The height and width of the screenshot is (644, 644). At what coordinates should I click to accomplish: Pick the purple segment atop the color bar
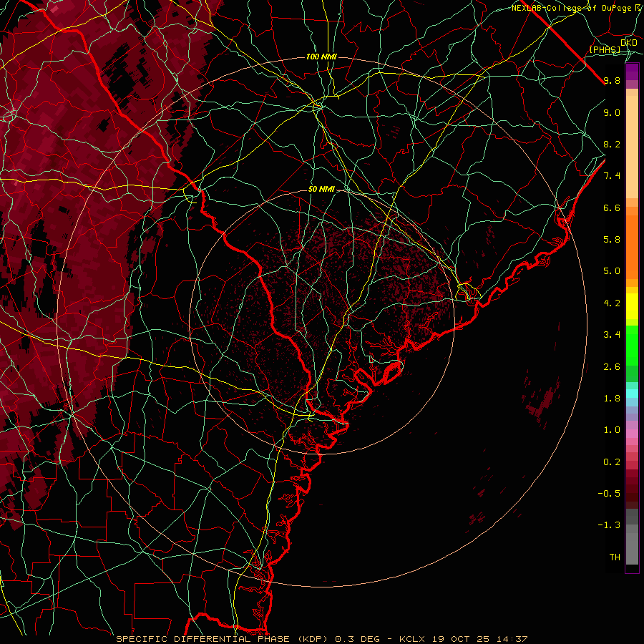click(632, 72)
